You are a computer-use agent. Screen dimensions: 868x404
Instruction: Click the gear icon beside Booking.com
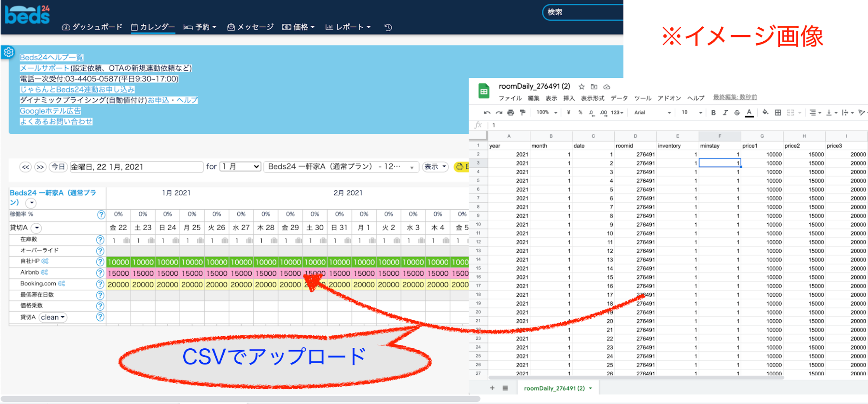click(62, 284)
